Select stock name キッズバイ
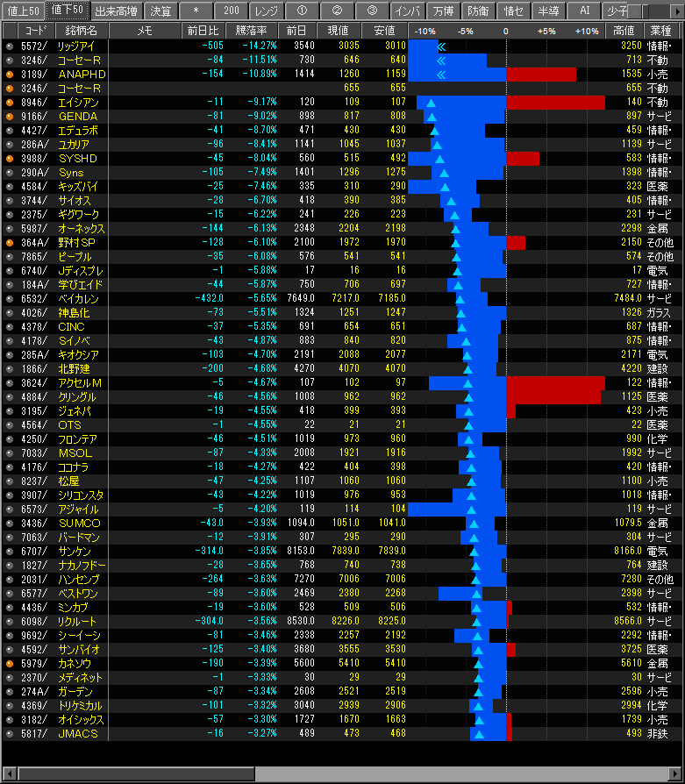Screen dimensions: 685x784 78,187
